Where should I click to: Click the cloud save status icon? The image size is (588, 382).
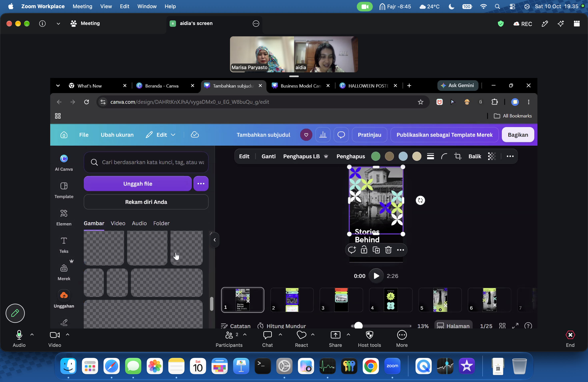pyautogui.click(x=195, y=134)
